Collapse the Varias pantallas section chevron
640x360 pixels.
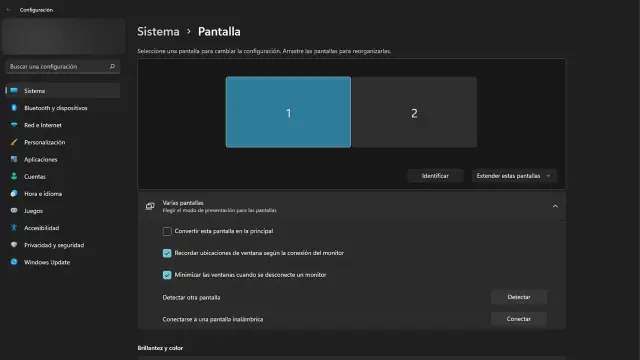555,207
